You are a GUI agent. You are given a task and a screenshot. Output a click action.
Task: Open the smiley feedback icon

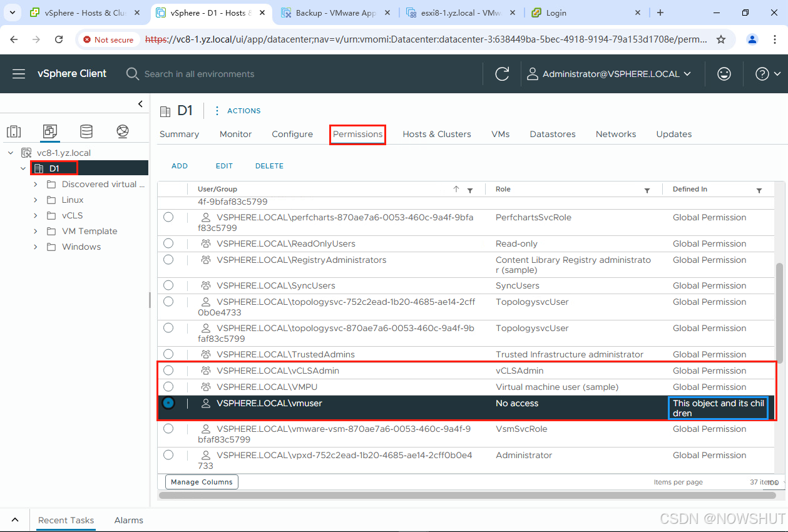[x=724, y=74]
